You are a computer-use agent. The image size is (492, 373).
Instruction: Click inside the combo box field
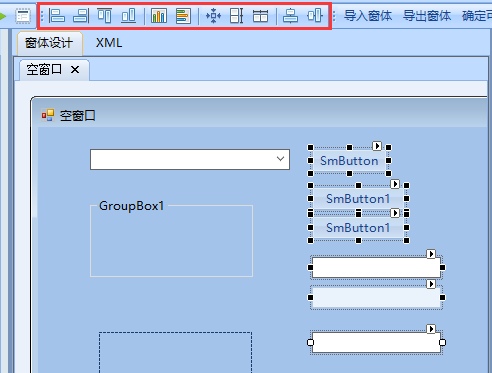click(x=190, y=159)
